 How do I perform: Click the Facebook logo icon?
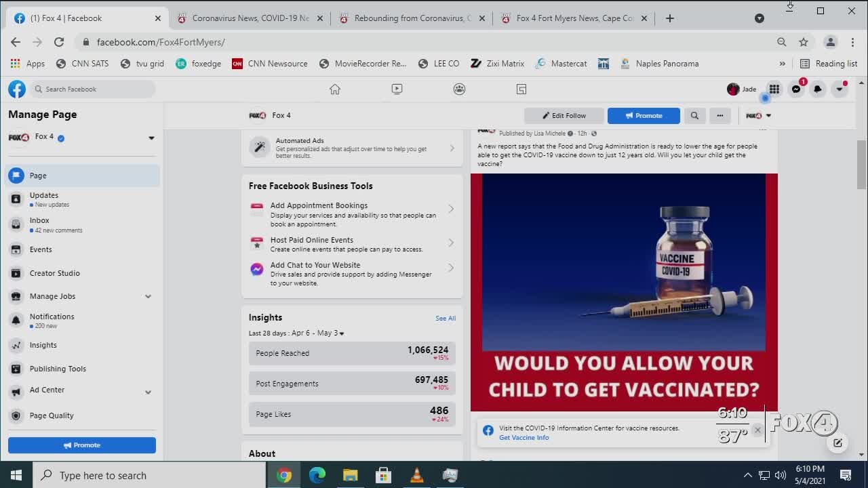click(x=17, y=89)
